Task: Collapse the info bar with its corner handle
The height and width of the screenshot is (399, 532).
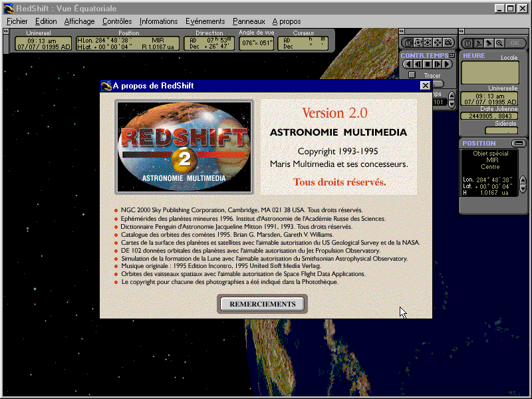Action: [6, 31]
